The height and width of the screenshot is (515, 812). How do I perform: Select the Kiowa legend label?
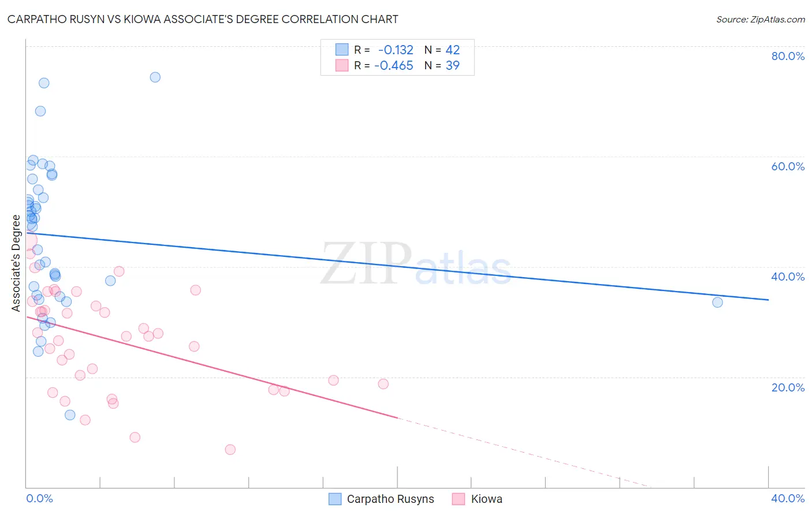[487, 499]
